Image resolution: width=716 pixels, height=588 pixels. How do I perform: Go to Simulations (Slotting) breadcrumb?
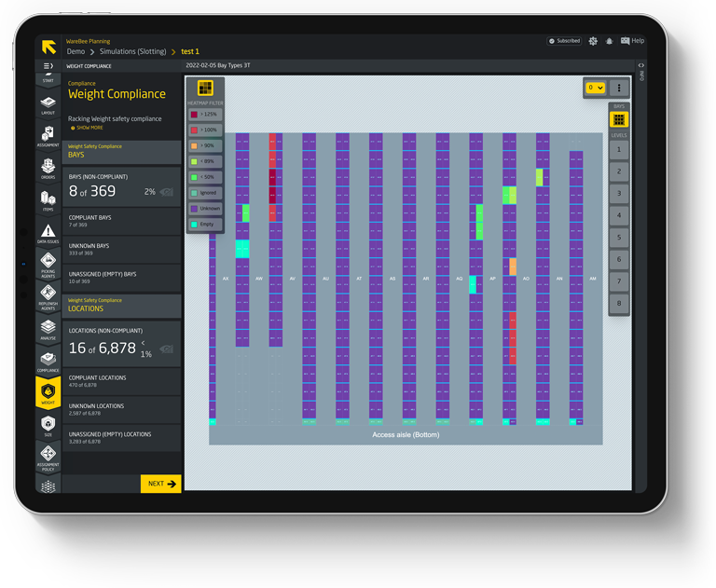(x=133, y=51)
